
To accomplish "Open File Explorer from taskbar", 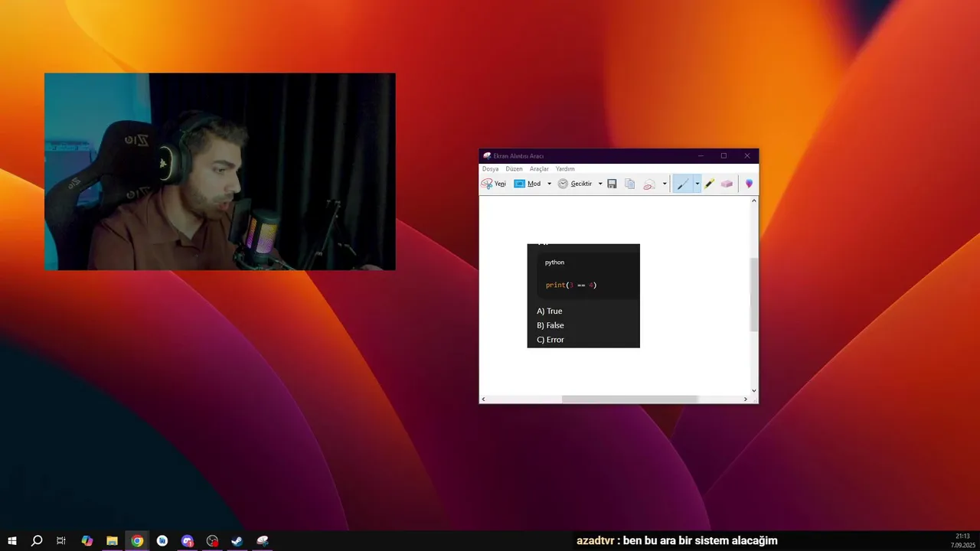I will tap(112, 541).
